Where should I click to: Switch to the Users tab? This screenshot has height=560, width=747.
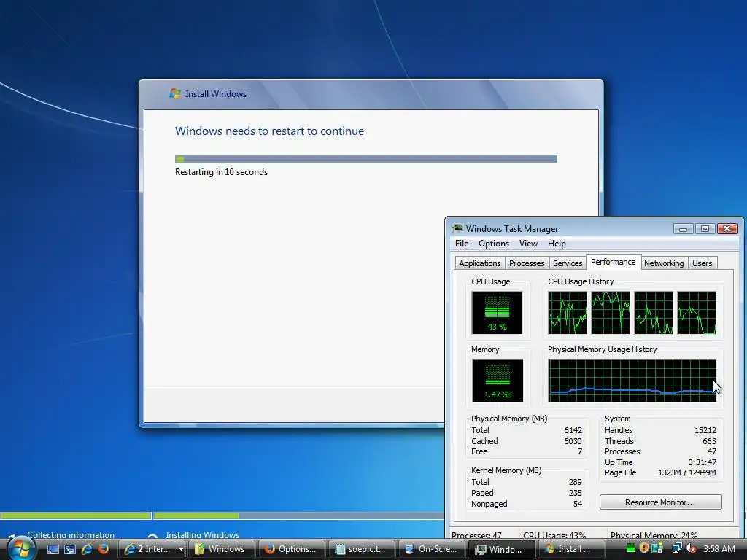tap(703, 263)
